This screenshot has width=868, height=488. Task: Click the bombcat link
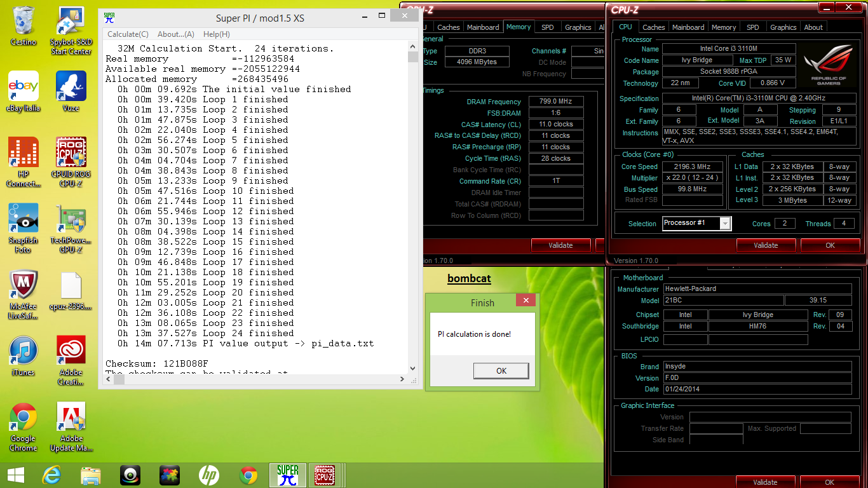(x=469, y=278)
